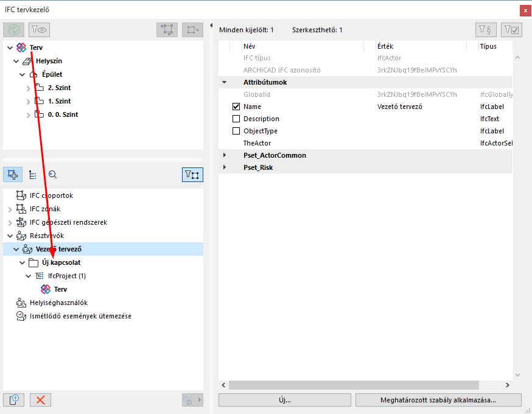532x414 pixels.
Task: Click the show elements in model icon
Action: (x=192, y=30)
